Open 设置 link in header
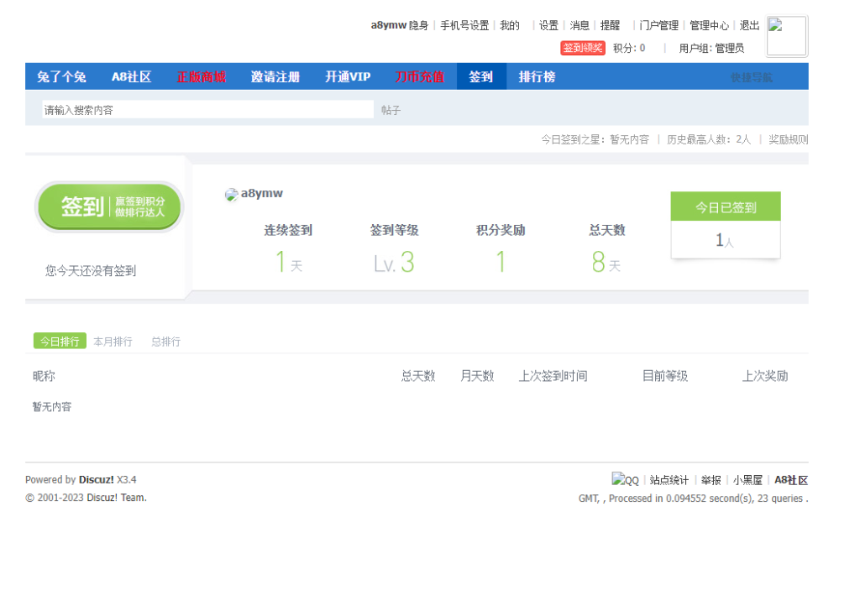The width and height of the screenshot is (860, 616). [x=548, y=25]
